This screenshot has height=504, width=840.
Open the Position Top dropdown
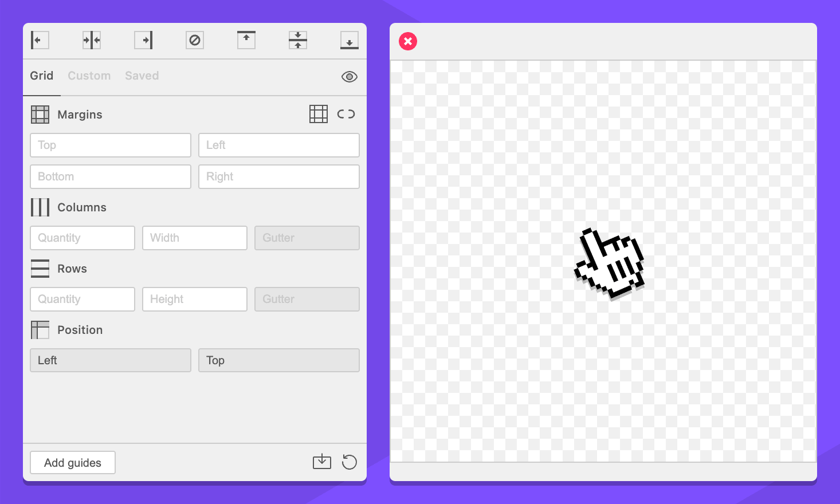tap(279, 360)
